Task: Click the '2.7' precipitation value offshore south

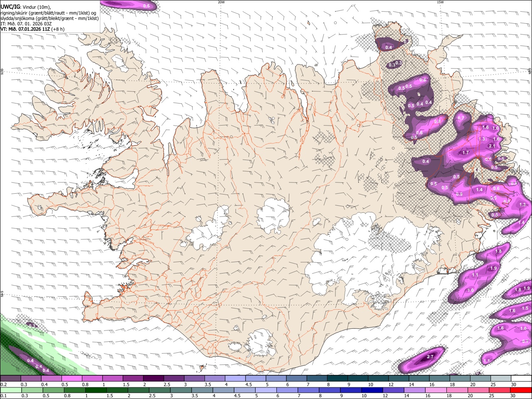Action: coord(430,357)
